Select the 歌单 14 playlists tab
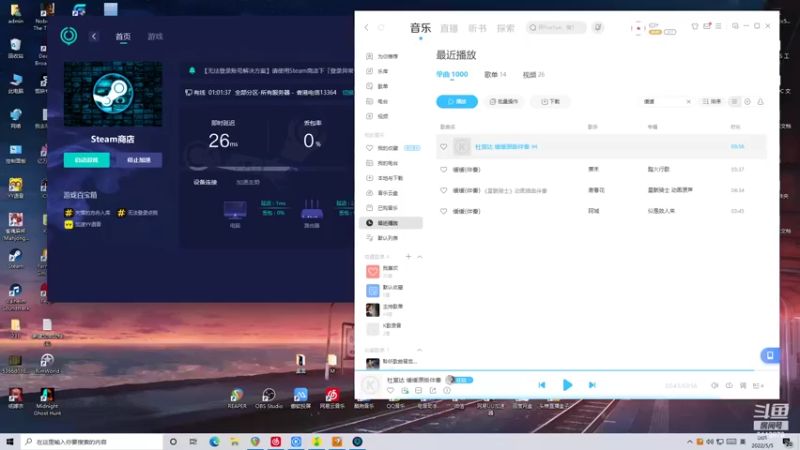This screenshot has height=450, width=800. coord(495,74)
